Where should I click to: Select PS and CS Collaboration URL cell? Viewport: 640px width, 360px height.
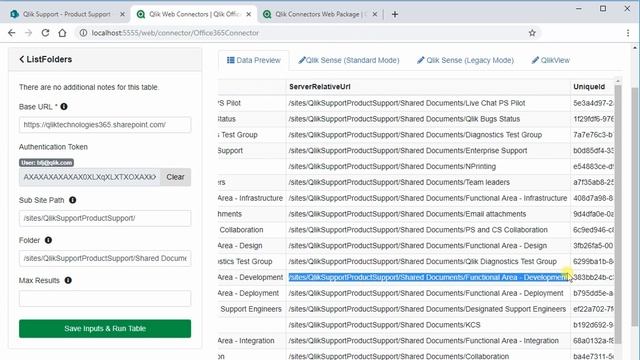[x=428, y=230]
